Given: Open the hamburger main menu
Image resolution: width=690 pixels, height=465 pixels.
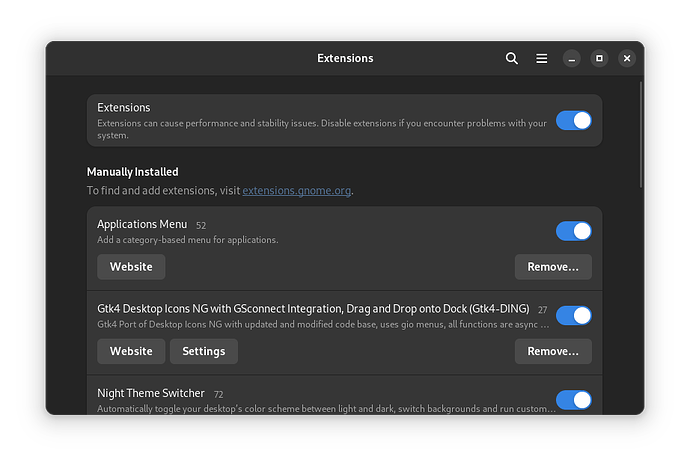Looking at the screenshot, I should 541,59.
